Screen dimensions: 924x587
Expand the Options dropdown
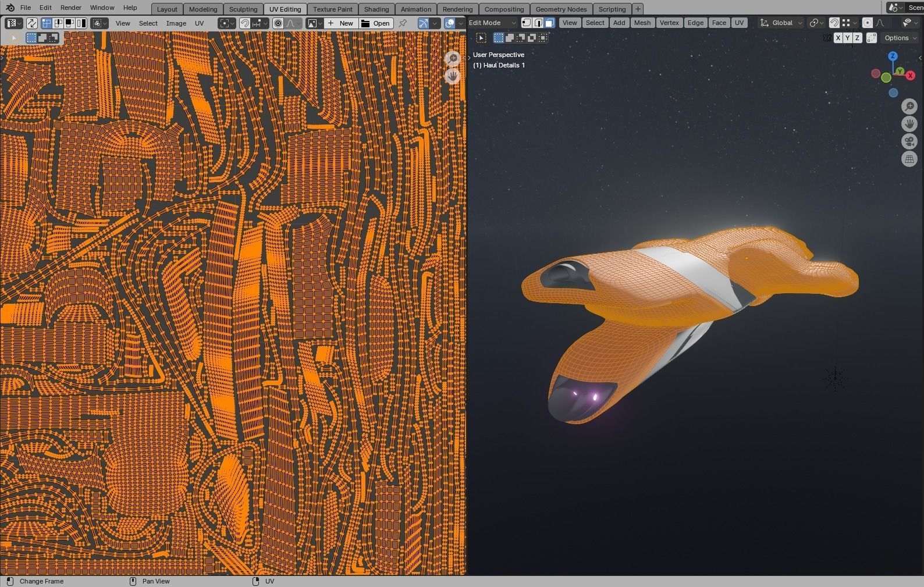900,38
